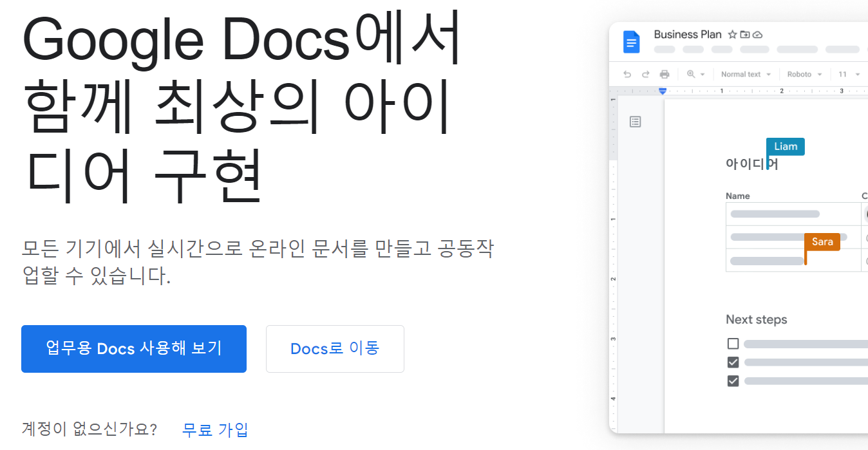
Task: Open the Normal text style dropdown
Action: tap(745, 74)
